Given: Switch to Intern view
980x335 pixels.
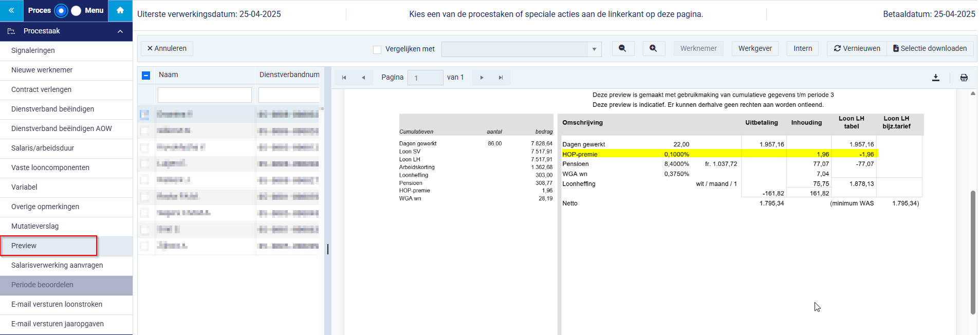Looking at the screenshot, I should (803, 48).
